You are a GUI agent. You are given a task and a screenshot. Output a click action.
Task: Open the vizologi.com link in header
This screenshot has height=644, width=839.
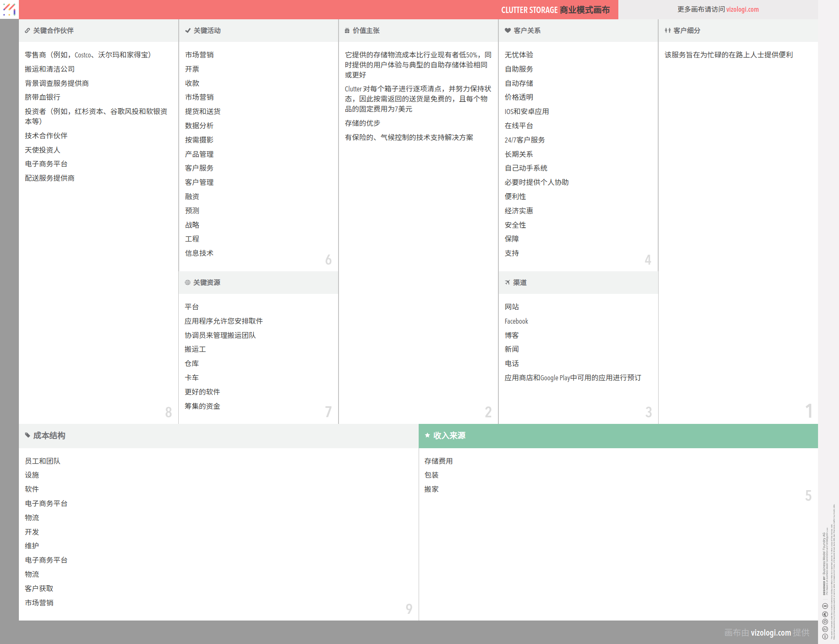coord(742,9)
